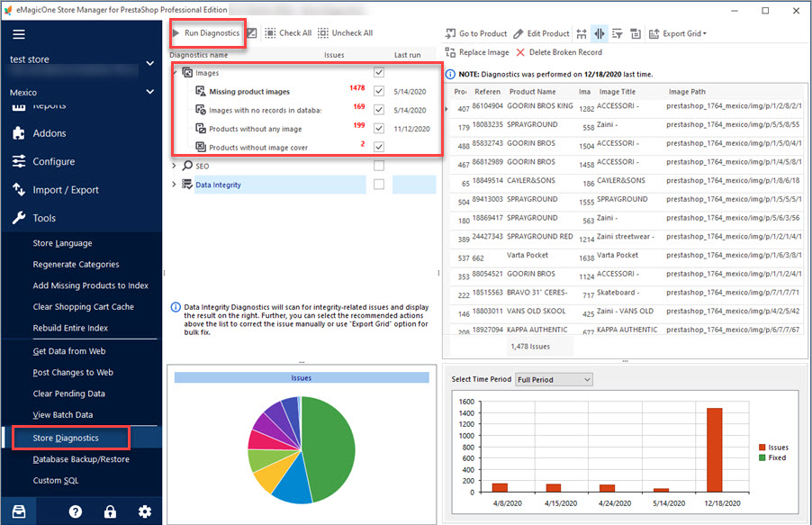Click the grid filter rows icon
812x525 pixels.
[617, 33]
